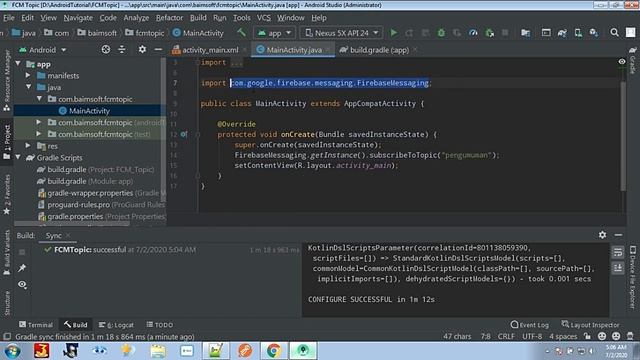Open AVD Manager device icon

[578, 33]
